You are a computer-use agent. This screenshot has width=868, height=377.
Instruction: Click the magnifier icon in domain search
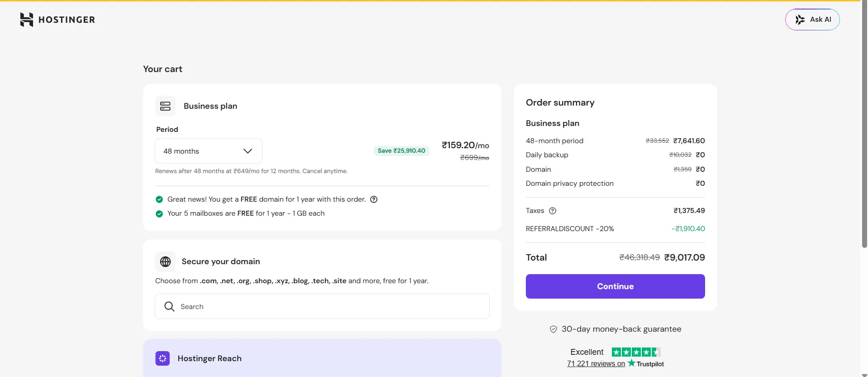coord(169,306)
